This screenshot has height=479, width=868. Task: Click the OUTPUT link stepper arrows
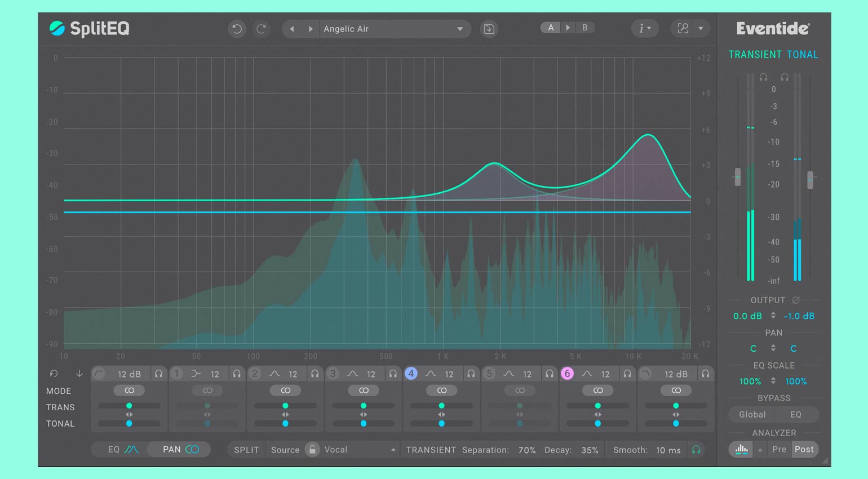point(773,316)
